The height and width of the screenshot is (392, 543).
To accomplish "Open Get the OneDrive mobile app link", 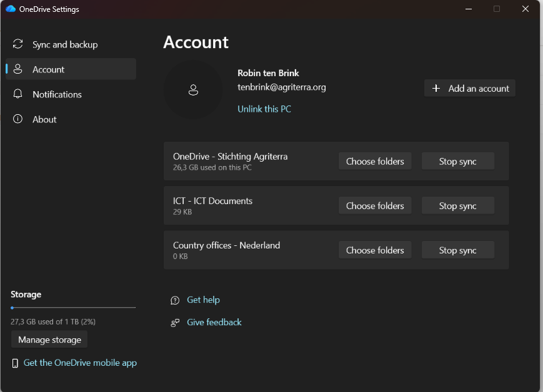I will coord(80,363).
